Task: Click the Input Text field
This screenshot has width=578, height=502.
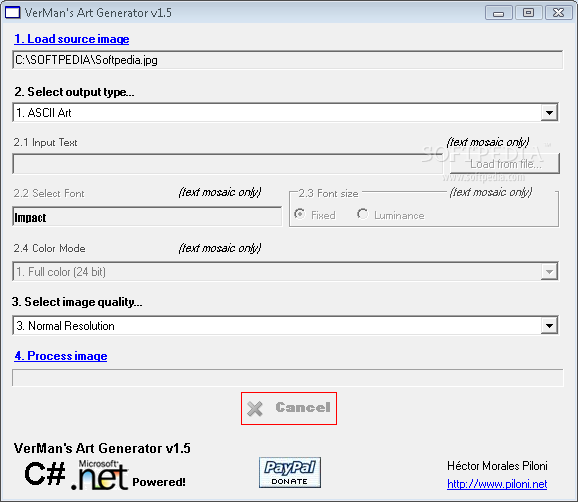Action: pyautogui.click(x=228, y=164)
